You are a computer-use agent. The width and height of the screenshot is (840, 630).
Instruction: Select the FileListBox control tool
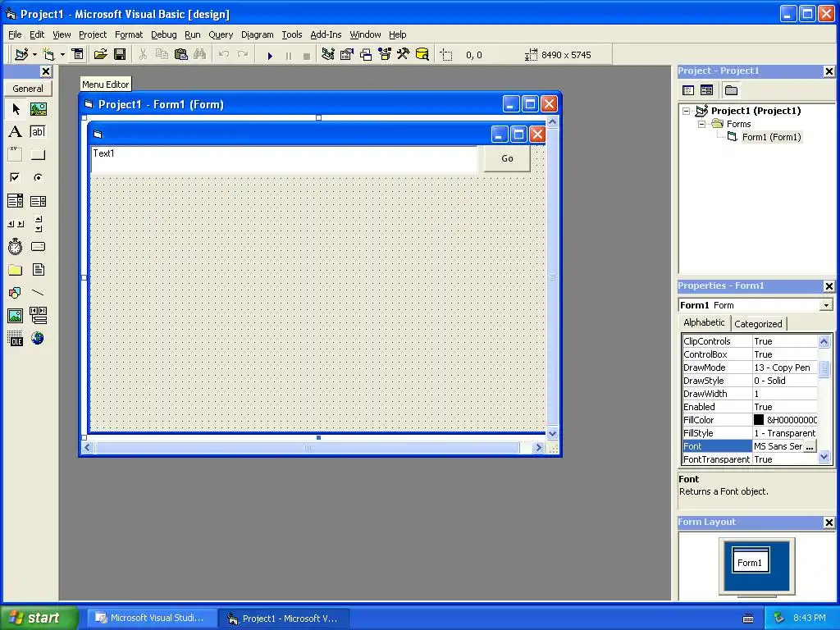click(x=38, y=269)
